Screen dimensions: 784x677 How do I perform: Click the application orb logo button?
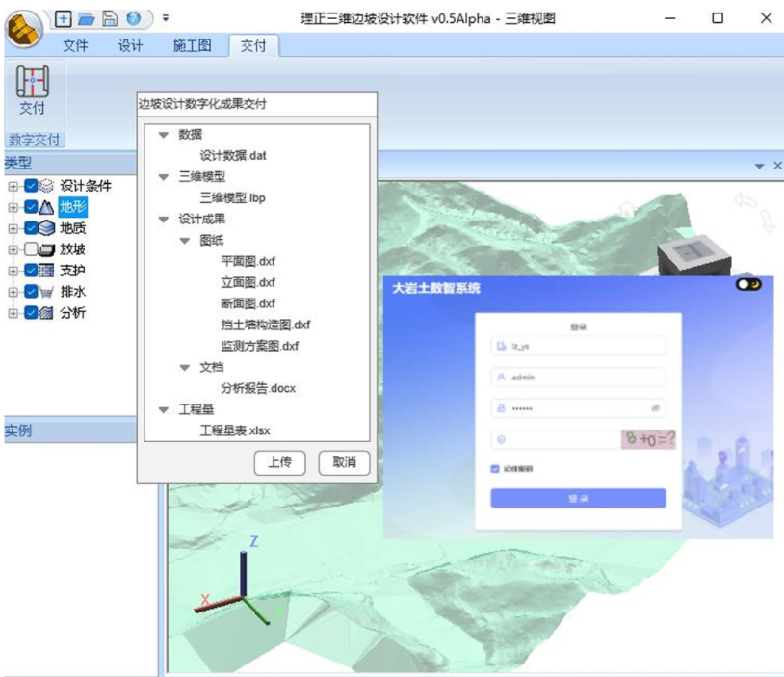click(22, 29)
